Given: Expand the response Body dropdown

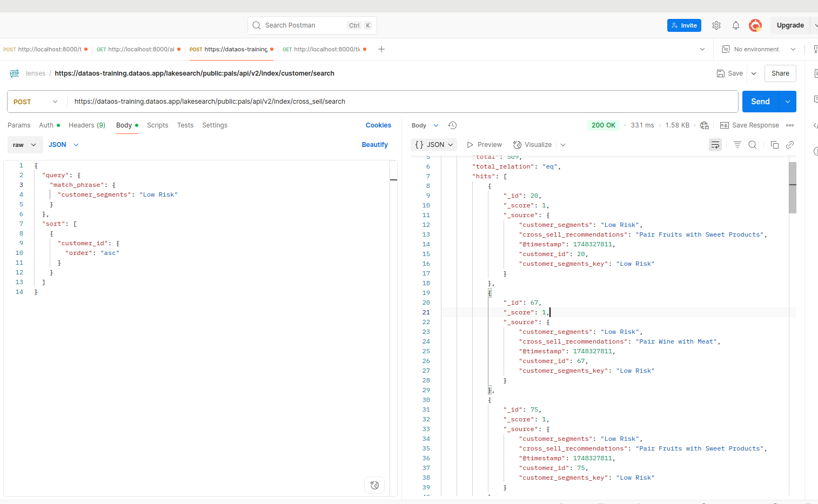Looking at the screenshot, I should pyautogui.click(x=425, y=125).
